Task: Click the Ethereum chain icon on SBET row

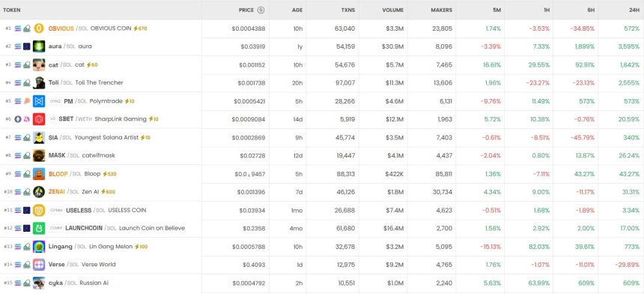Action: [x=18, y=119]
